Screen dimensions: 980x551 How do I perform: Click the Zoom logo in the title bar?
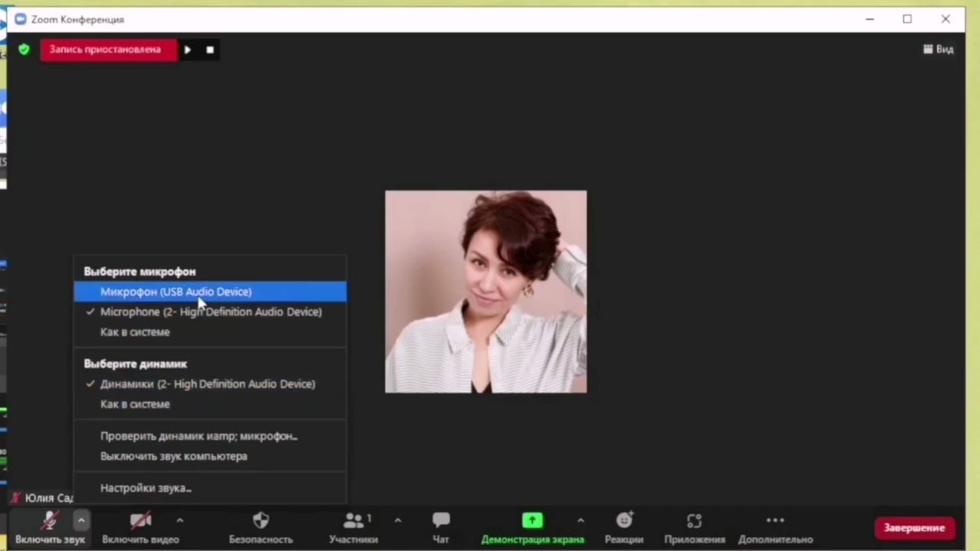click(x=20, y=19)
